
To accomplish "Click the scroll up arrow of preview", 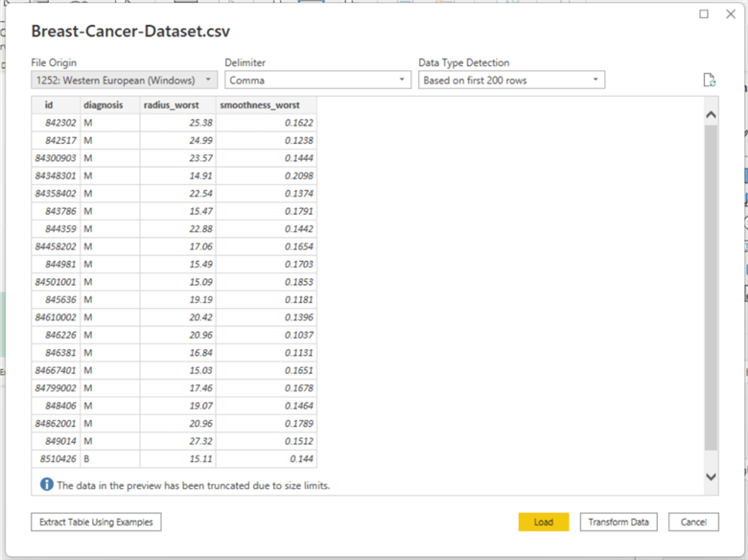I will pyautogui.click(x=711, y=115).
